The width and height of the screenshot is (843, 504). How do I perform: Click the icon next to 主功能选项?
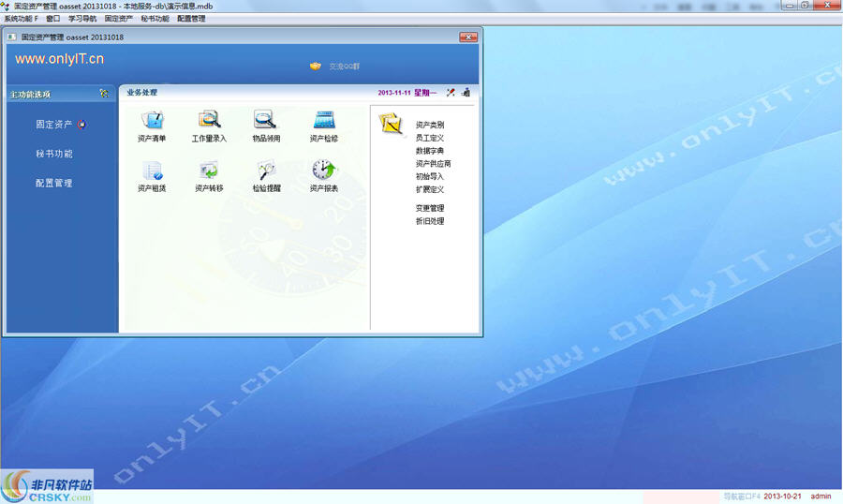pyautogui.click(x=104, y=94)
